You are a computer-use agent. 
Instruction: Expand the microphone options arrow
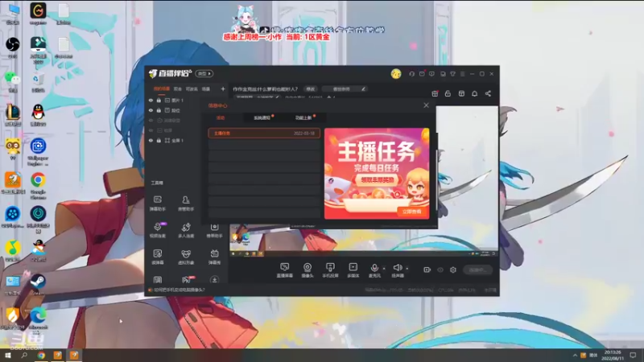click(x=384, y=269)
